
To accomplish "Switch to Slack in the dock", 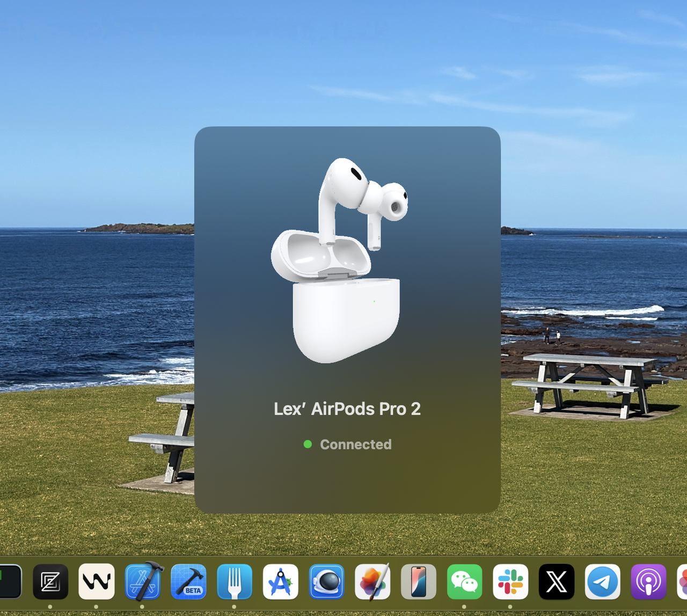I will [510, 582].
